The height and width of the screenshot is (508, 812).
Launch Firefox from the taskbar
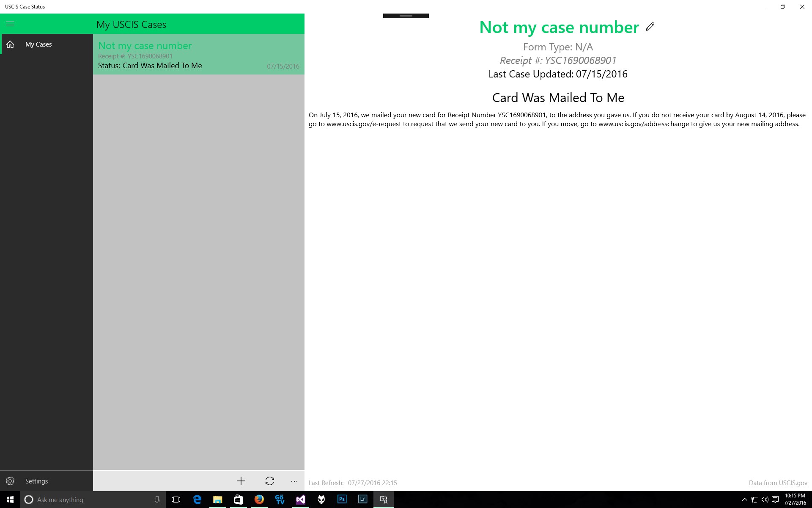pos(259,500)
